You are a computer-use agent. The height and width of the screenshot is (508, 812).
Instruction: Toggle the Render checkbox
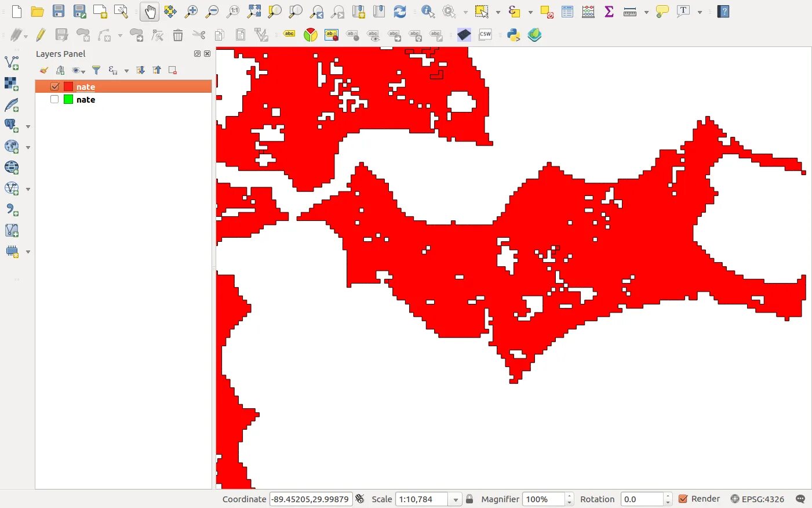(x=683, y=499)
